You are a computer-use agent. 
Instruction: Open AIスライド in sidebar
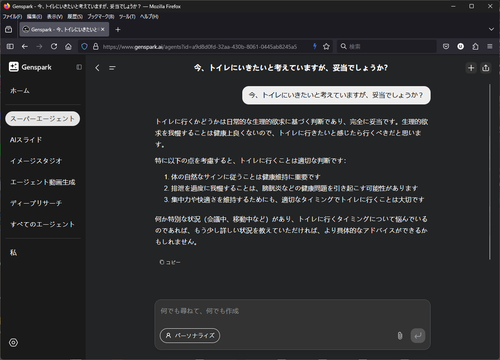[26, 140]
